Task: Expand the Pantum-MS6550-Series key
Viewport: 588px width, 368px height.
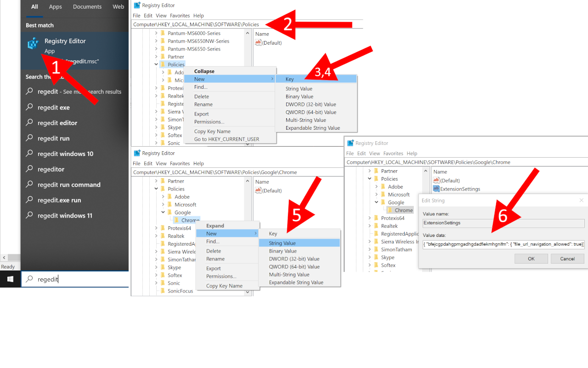Action: pos(156,49)
